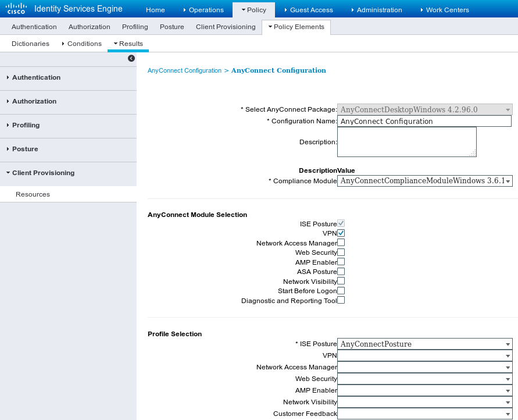This screenshot has width=518, height=420.
Task: Enable Diagnostic and Reporting Tool checkbox
Action: pyautogui.click(x=341, y=300)
